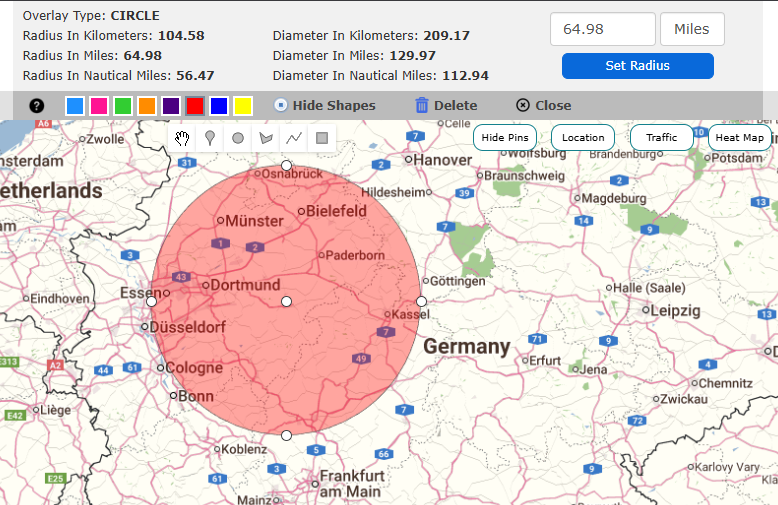Viewport: 778px width, 505px height.
Task: Click the Paderborn city label
Action: (355, 255)
